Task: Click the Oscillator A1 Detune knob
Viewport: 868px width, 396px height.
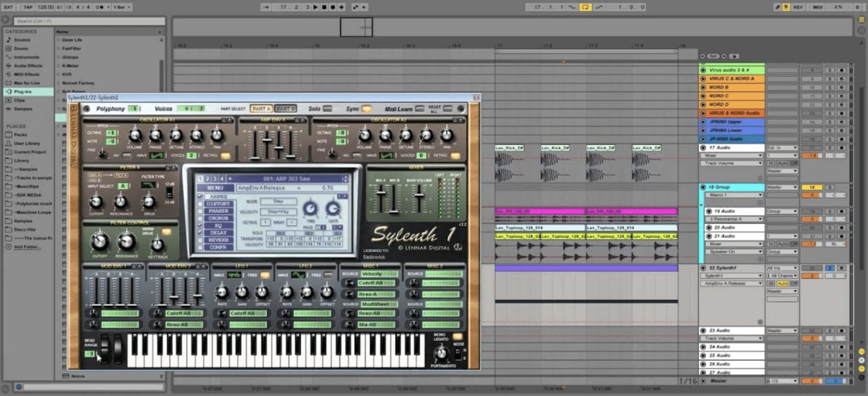Action: (x=176, y=135)
